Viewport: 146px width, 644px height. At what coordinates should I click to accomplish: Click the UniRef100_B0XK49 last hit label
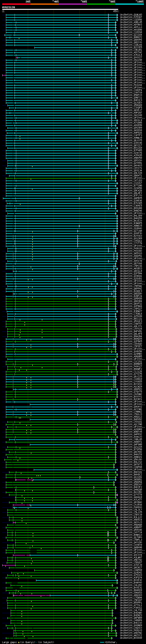click(131, 638)
